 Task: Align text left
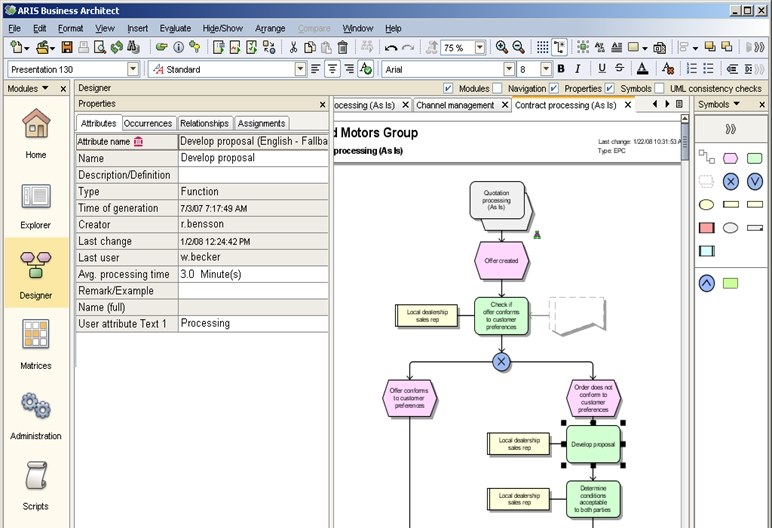click(x=316, y=69)
